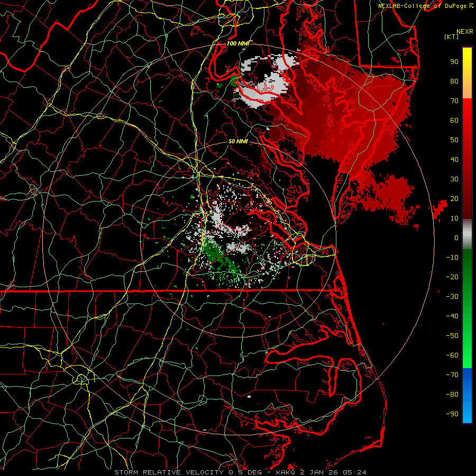Click the 40 value on velocity scale
This screenshot has height=476, width=476.
click(x=454, y=159)
